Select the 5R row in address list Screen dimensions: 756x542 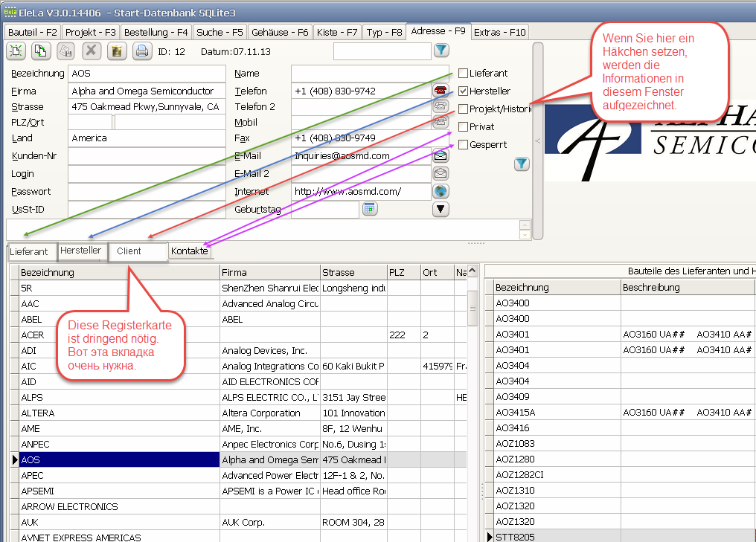coord(239,288)
